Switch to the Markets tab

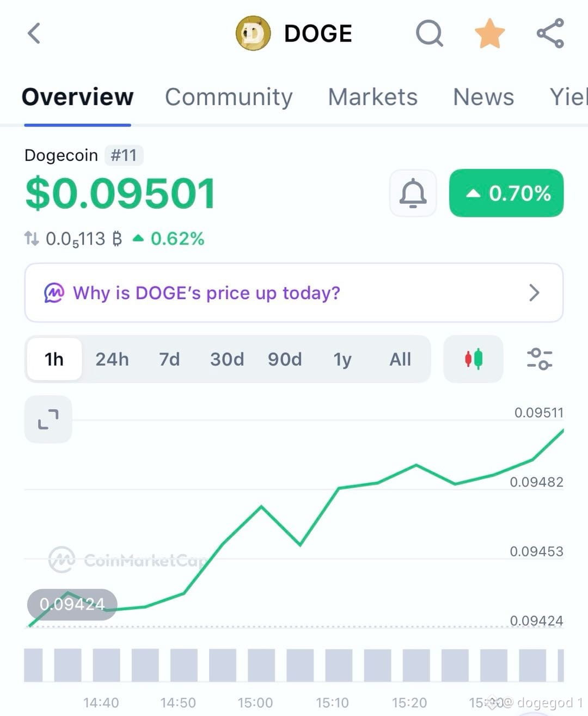coord(372,97)
